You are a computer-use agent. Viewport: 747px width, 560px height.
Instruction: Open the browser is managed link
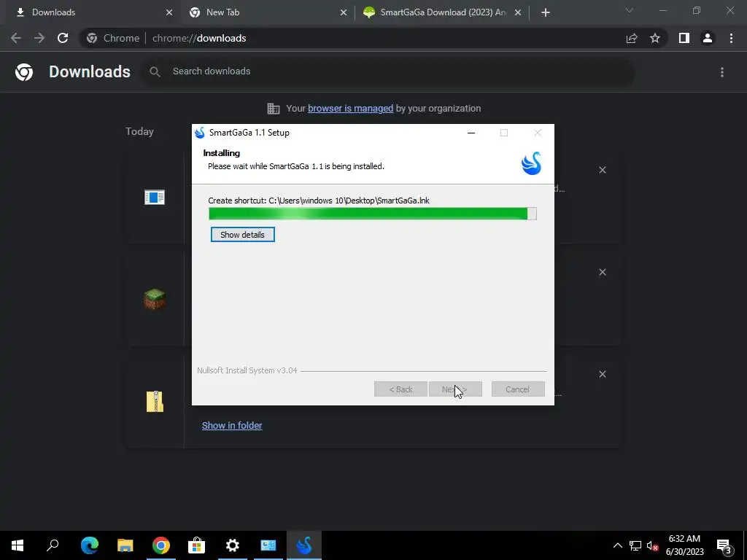[x=351, y=109]
